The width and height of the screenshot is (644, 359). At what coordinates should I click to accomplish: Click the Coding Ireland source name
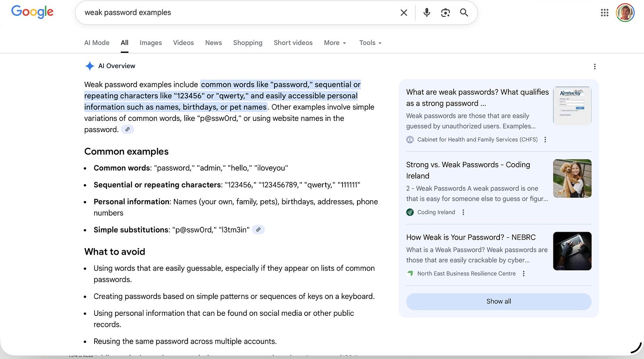tap(436, 212)
